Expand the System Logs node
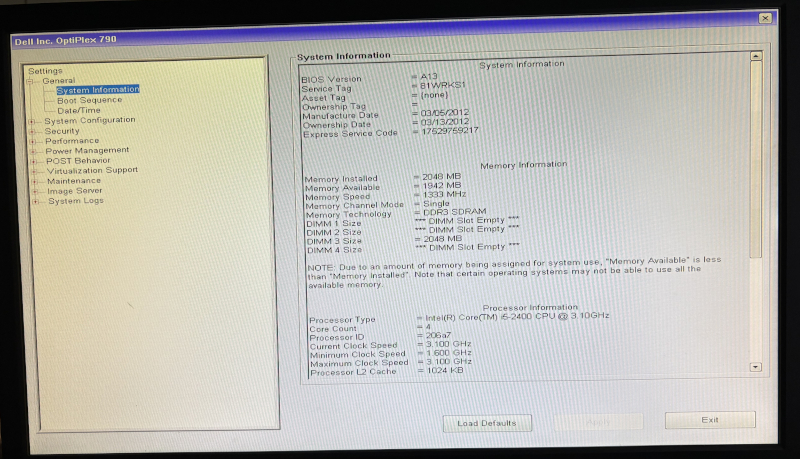 pos(34,201)
